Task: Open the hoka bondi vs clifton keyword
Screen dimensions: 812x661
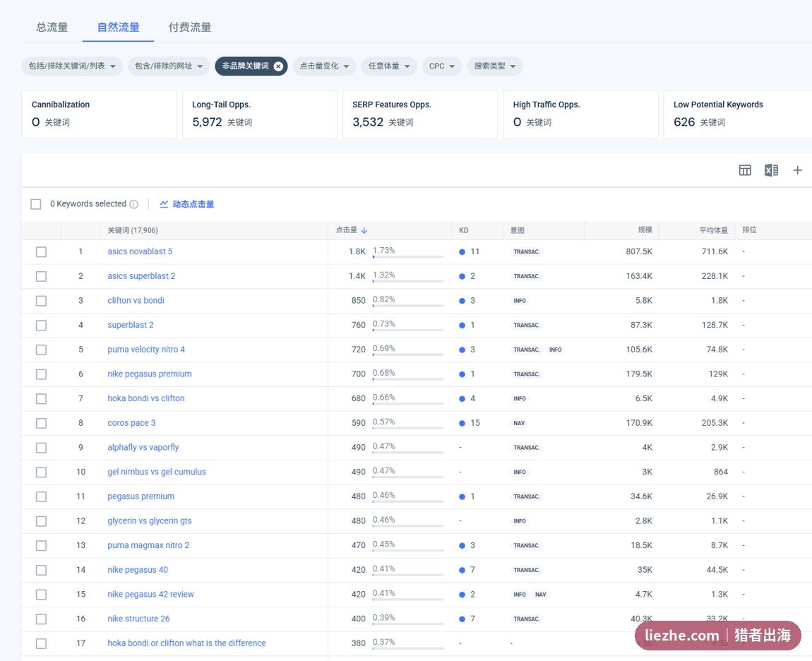Action: (x=146, y=398)
